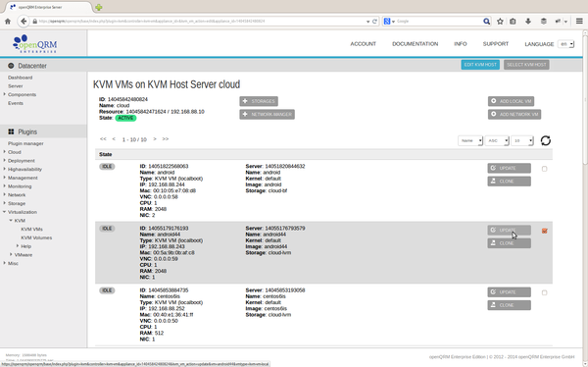Viewport: 588px width, 367px height.
Task: Untick the checkbox for the android44 VM
Action: point(545,231)
